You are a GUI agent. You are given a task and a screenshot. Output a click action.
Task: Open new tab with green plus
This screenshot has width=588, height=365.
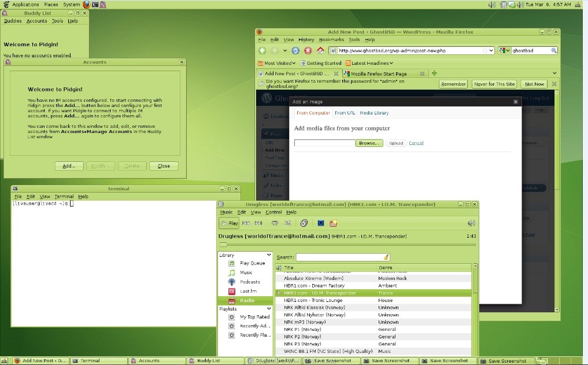click(434, 73)
